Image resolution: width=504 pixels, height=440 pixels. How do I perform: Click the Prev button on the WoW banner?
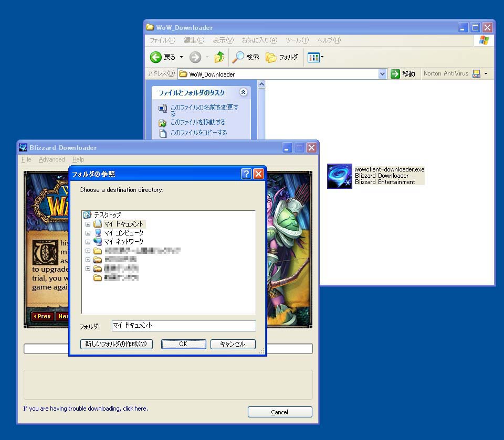pyautogui.click(x=43, y=316)
